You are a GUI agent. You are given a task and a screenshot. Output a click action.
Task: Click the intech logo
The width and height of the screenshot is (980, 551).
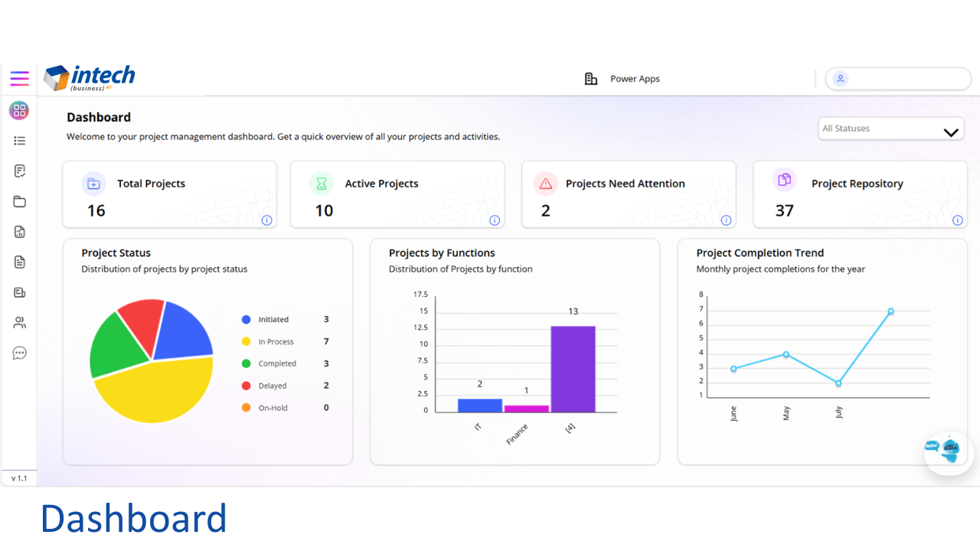coord(90,78)
